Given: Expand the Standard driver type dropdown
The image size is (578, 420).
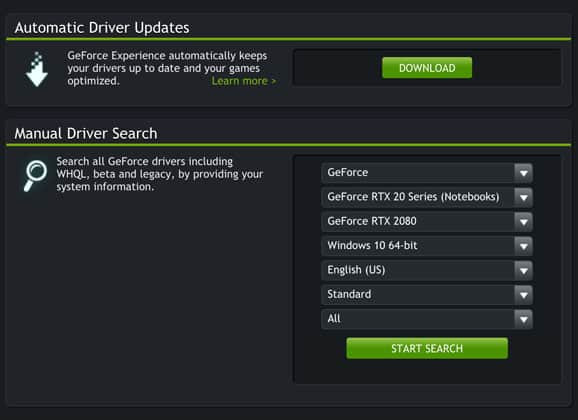Looking at the screenshot, I should [427, 295].
